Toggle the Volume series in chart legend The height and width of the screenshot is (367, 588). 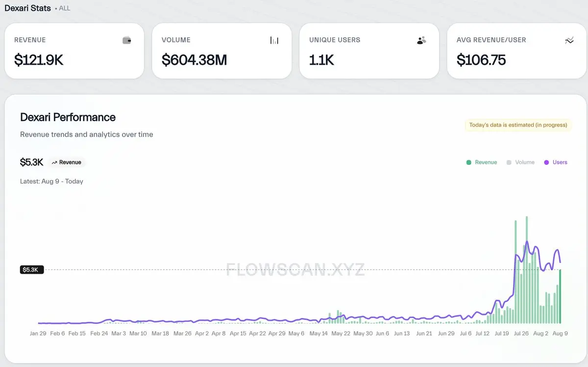pyautogui.click(x=520, y=162)
